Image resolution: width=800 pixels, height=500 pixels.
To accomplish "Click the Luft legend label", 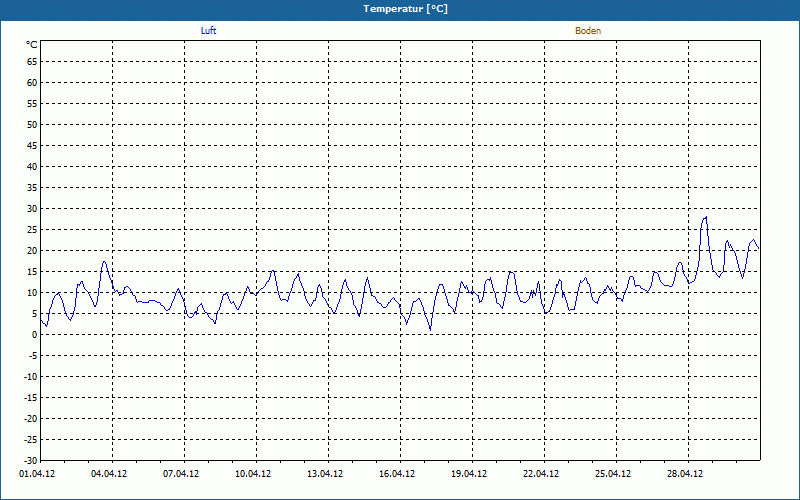I will click(208, 31).
